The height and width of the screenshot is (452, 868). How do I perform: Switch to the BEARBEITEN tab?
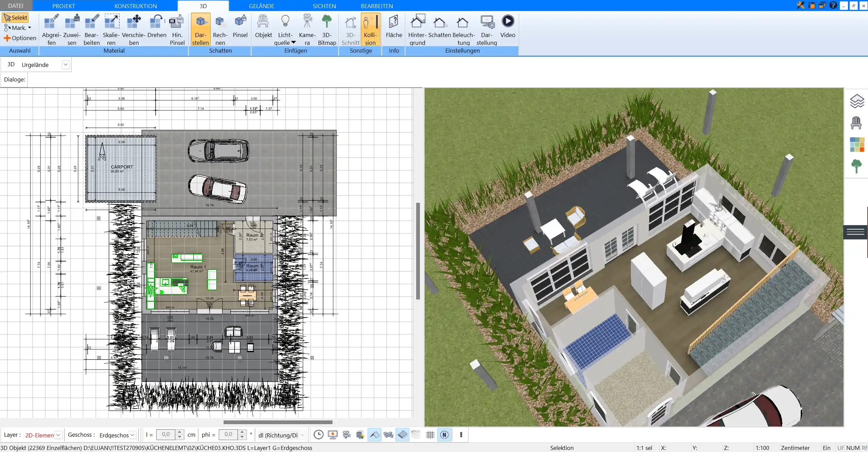pos(377,6)
